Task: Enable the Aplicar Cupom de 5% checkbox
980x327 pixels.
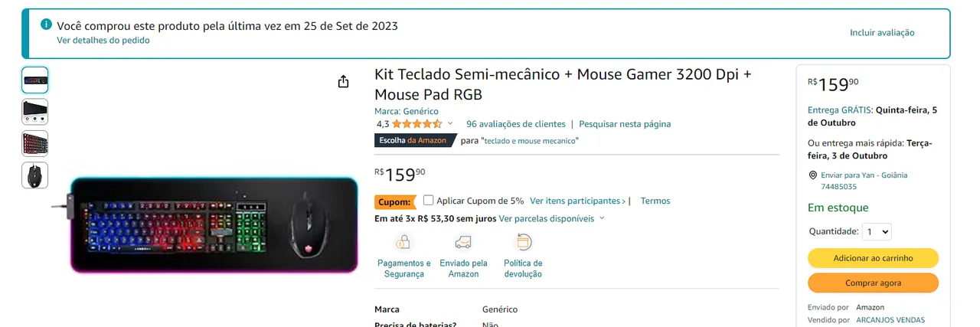Action: [x=429, y=201]
